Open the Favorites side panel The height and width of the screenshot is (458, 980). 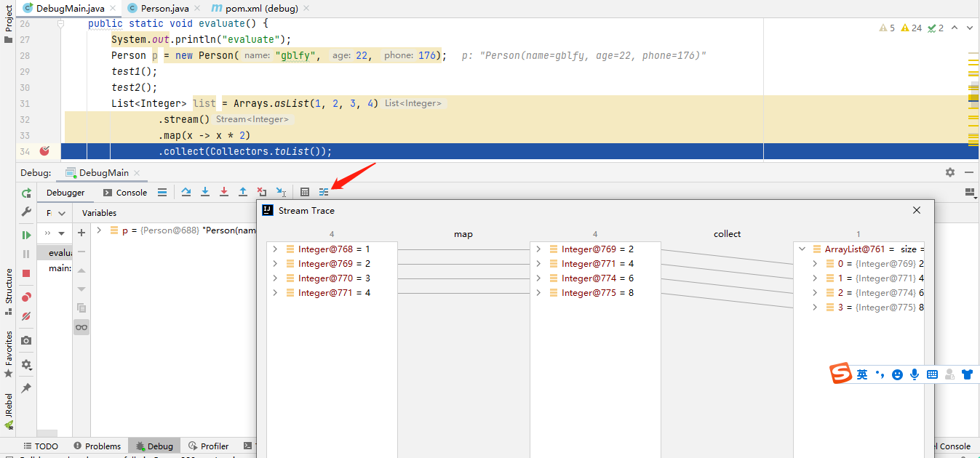8,354
